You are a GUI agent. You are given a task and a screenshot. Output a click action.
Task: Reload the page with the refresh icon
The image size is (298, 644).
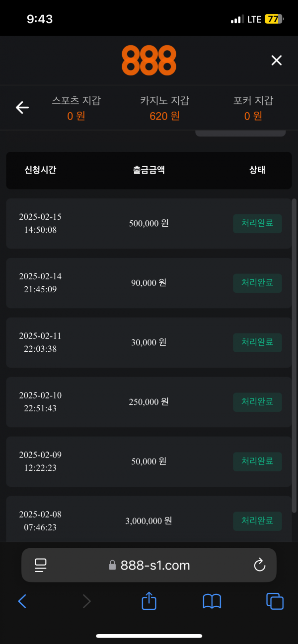pos(259,565)
